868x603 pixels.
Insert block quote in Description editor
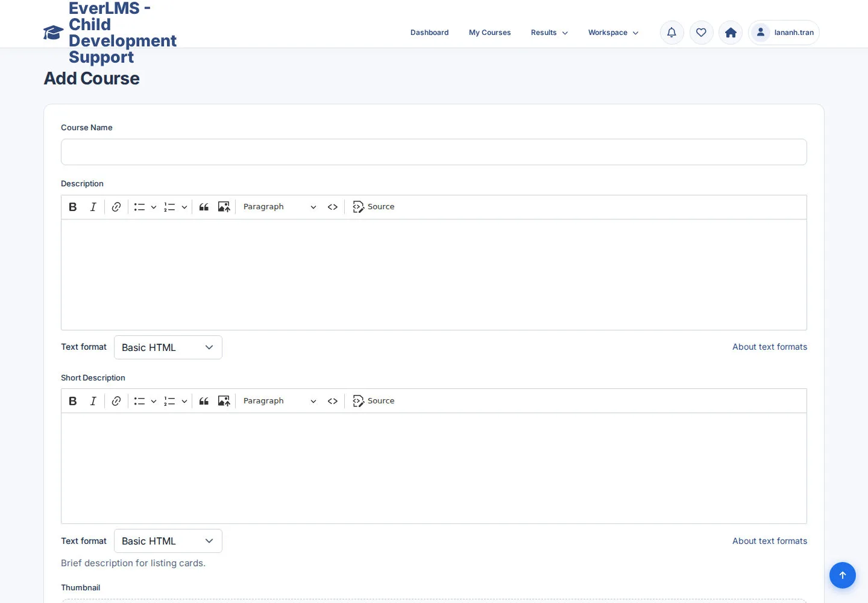pyautogui.click(x=204, y=207)
